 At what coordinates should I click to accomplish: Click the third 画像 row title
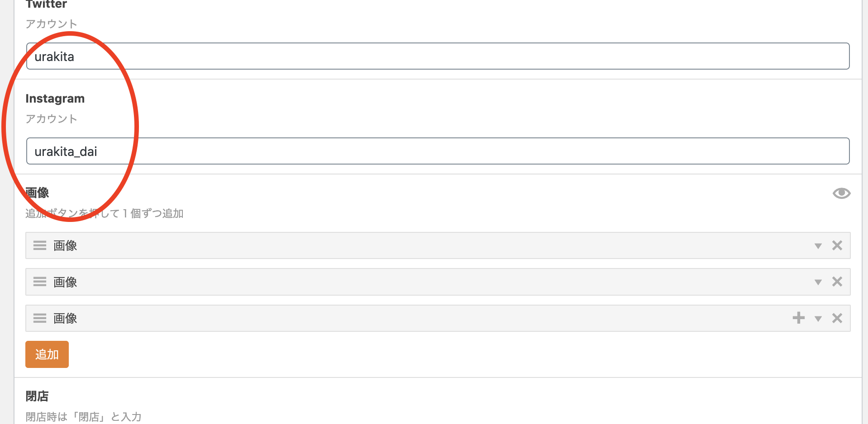(65, 318)
